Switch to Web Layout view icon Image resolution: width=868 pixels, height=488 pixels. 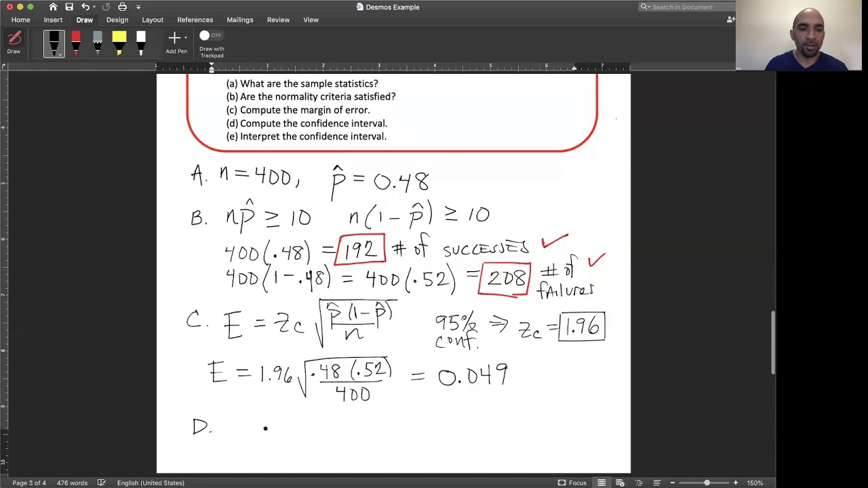pos(620,483)
